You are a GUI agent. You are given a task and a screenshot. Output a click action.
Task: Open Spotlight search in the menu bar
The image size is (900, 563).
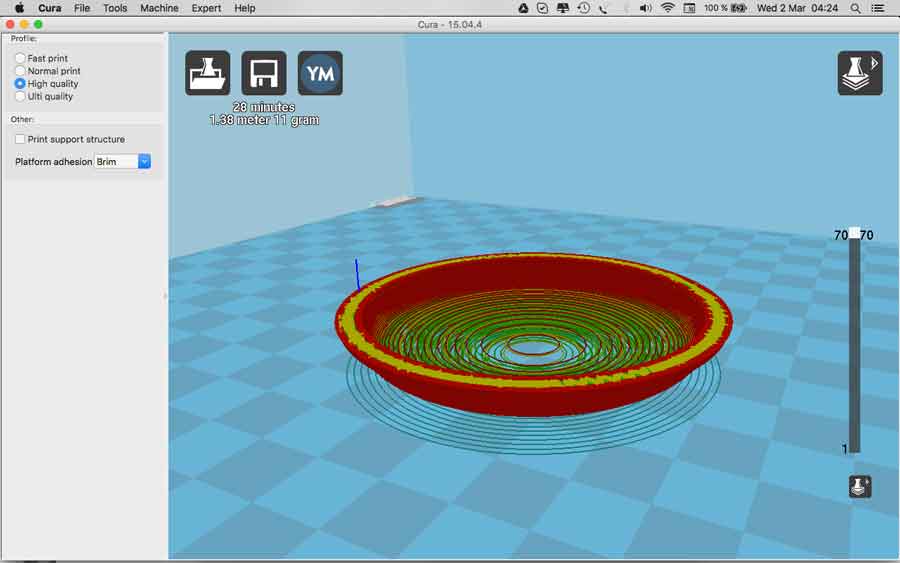click(855, 8)
